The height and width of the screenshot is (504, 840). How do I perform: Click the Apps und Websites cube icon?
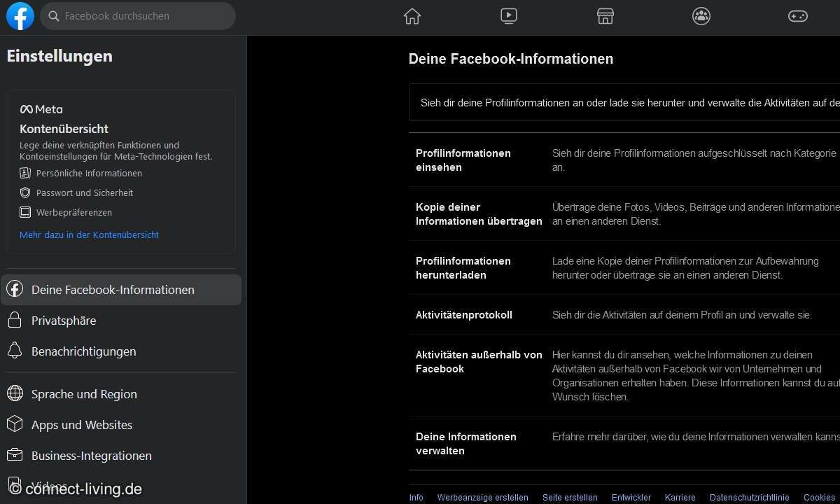[15, 424]
